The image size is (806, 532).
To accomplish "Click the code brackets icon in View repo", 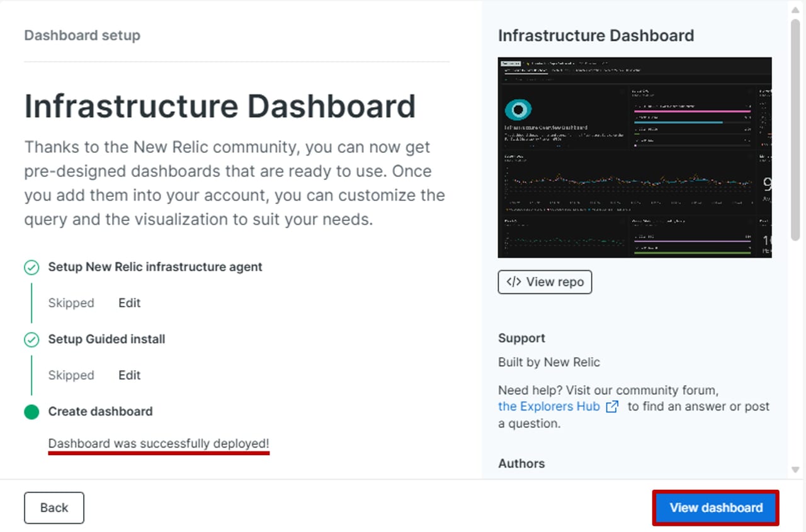I will (514, 282).
